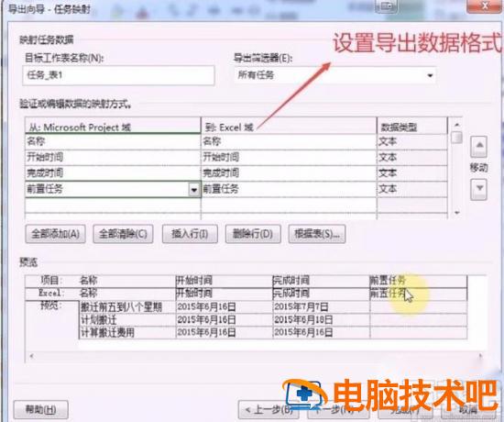
Task: Click the 帮助(H) button
Action: (41, 409)
